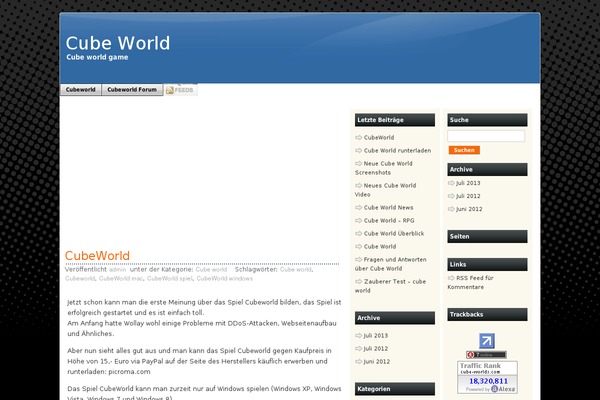Open the Cube world category link
600x400 pixels.
tap(211, 269)
